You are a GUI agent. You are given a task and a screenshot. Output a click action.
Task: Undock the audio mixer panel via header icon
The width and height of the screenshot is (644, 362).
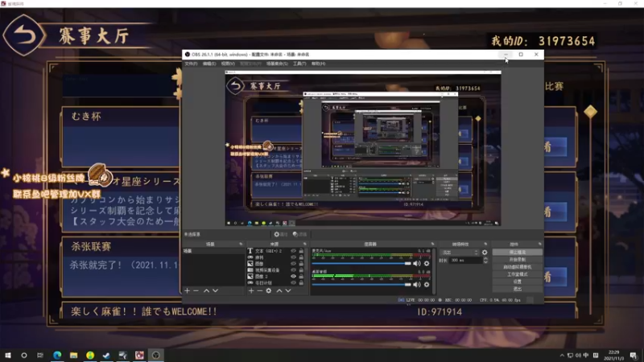click(x=432, y=245)
